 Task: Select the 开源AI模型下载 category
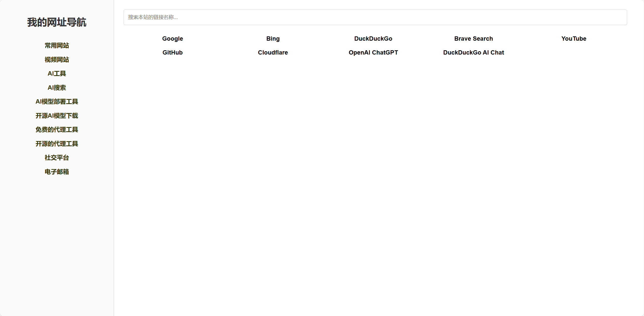pos(57,116)
